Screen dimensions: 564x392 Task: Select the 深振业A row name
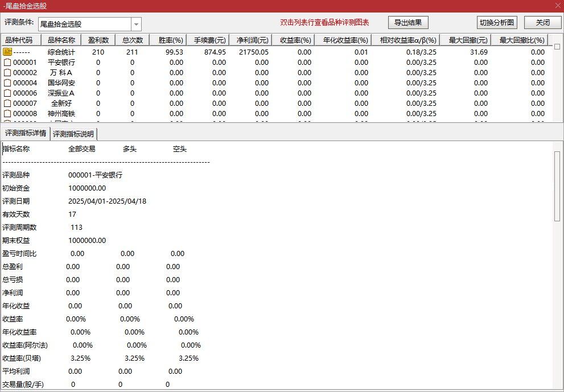[61, 93]
